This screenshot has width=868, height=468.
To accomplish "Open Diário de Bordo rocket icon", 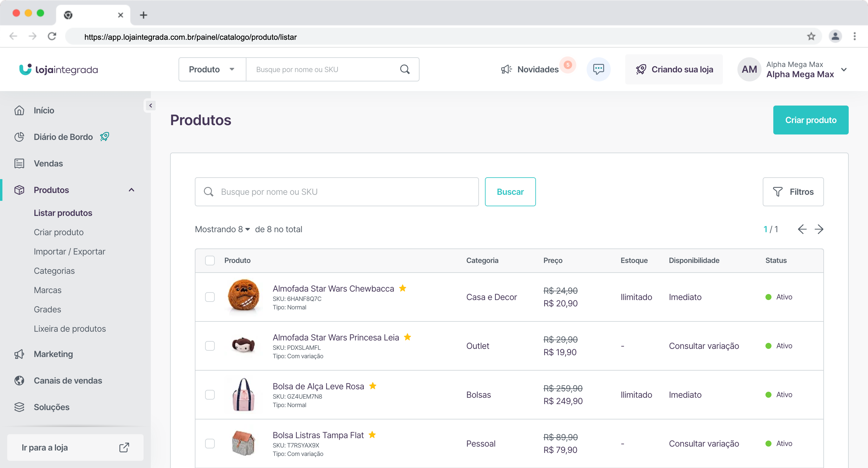I will (x=104, y=137).
